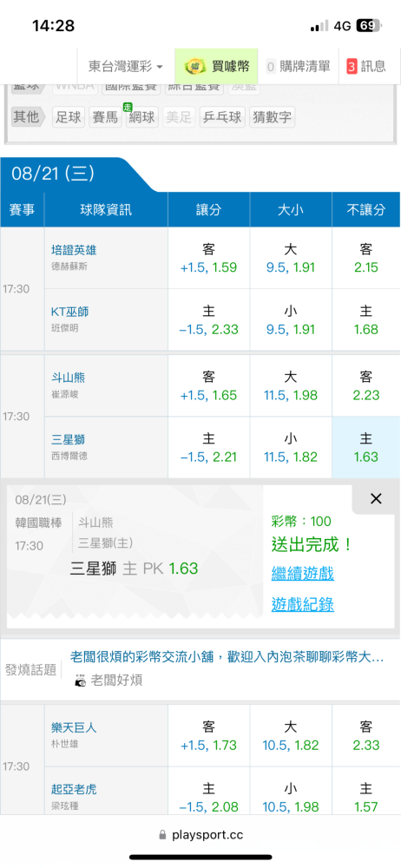Pick 斗山熊 大 11.5 over bet
The image size is (401, 868).
(291, 386)
